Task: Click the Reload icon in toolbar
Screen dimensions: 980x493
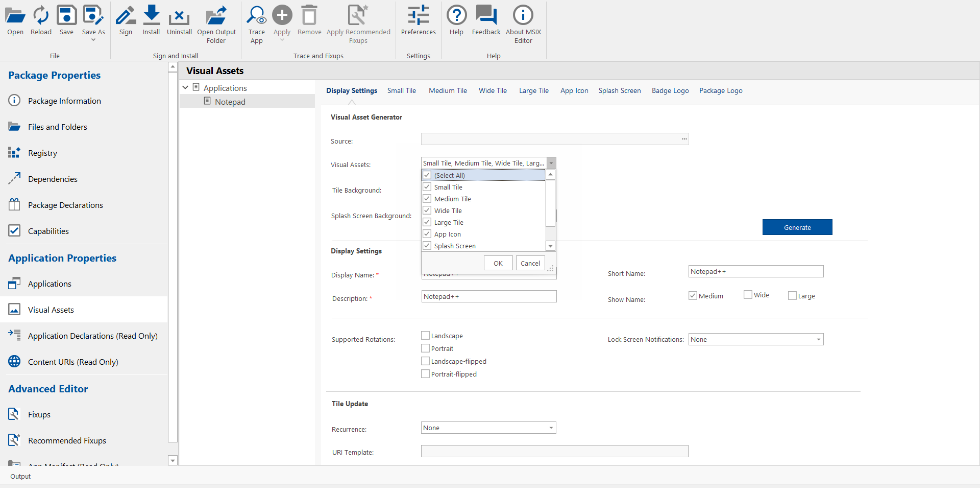Action: pos(41,20)
